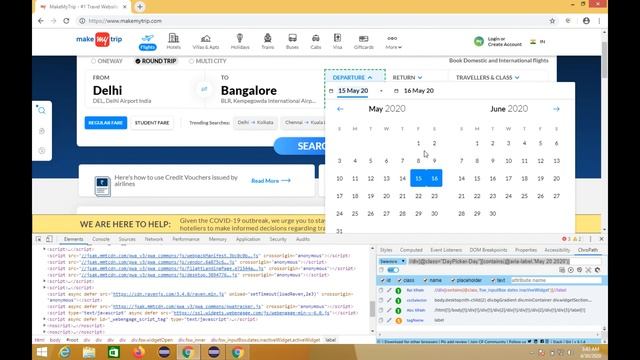Switch to the DevTools Network tab
This screenshot has height=360, width=640.
pos(153,239)
